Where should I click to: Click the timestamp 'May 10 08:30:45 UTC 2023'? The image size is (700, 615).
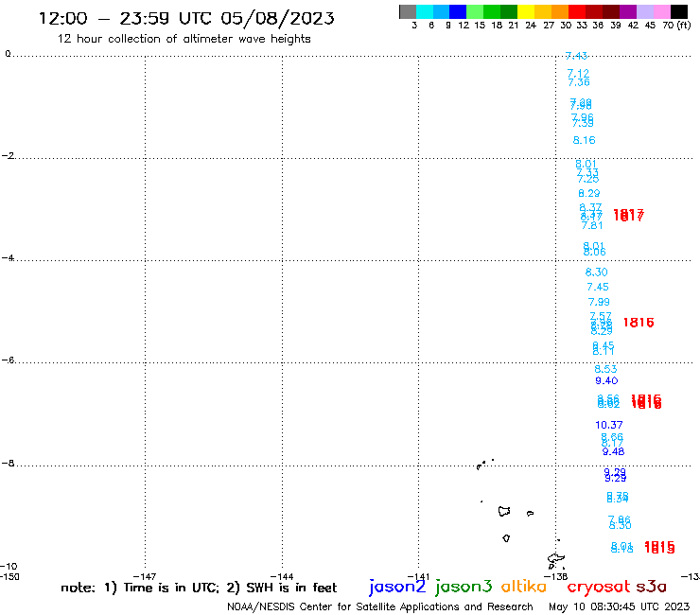(x=620, y=607)
